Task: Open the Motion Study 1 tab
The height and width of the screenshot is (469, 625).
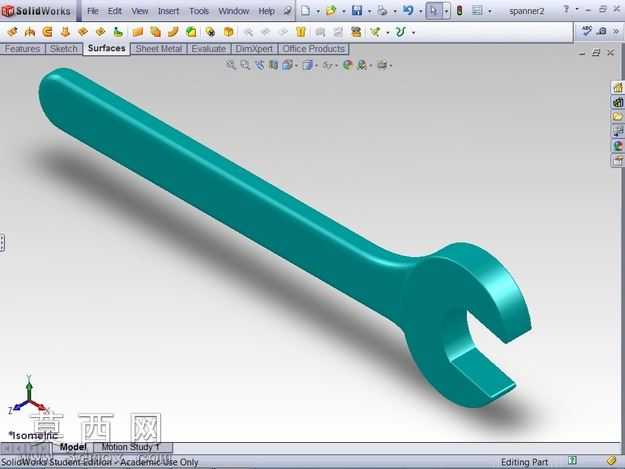Action: tap(132, 447)
